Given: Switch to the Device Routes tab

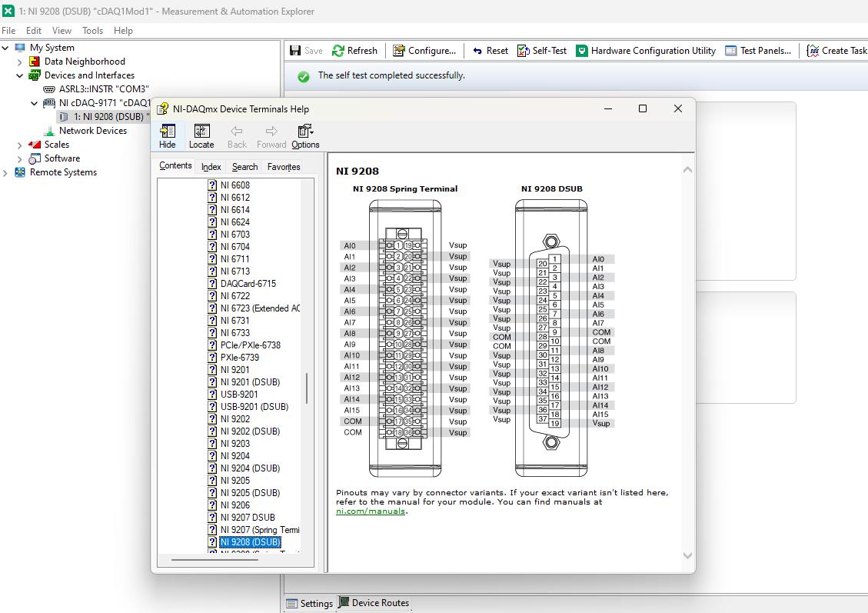Looking at the screenshot, I should [x=374, y=603].
